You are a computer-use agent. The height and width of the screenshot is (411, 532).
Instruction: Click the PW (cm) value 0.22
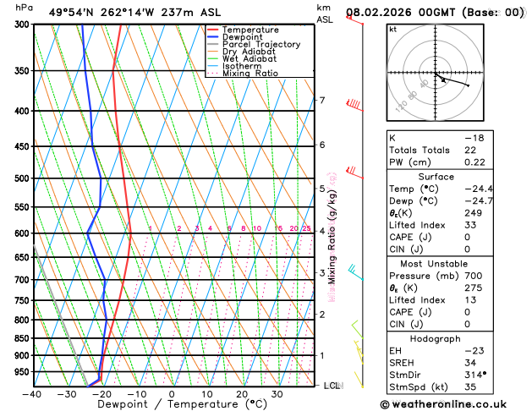click(x=474, y=162)
